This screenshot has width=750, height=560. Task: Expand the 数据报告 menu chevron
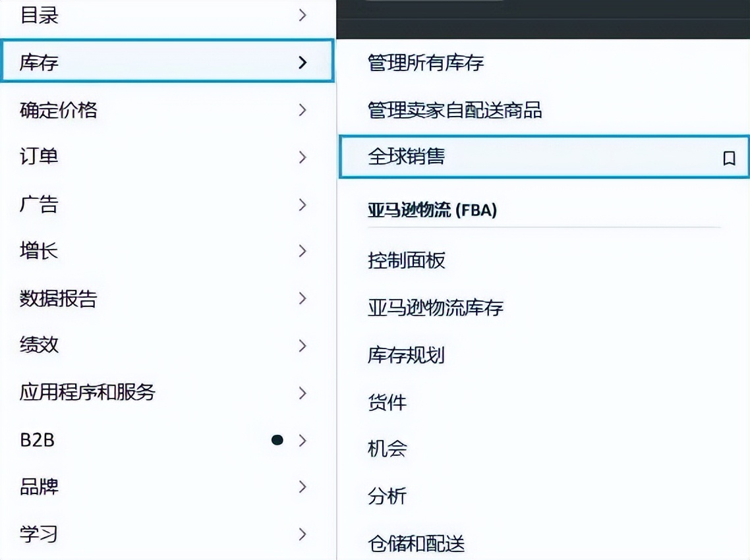pyautogui.click(x=303, y=298)
